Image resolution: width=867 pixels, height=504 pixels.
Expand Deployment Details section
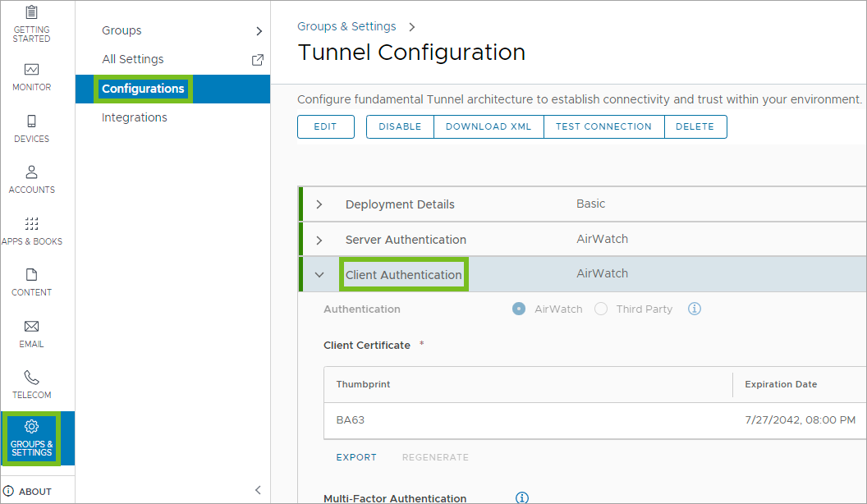319,204
